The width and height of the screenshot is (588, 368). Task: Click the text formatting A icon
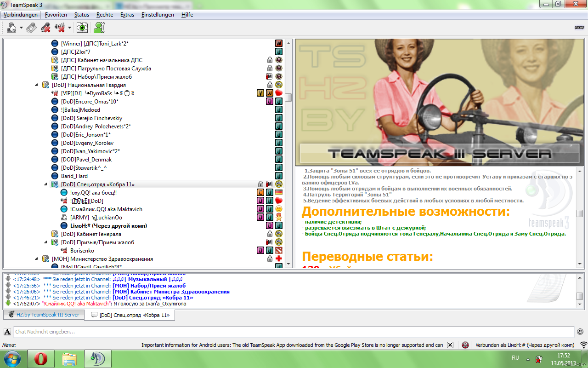[x=7, y=332]
